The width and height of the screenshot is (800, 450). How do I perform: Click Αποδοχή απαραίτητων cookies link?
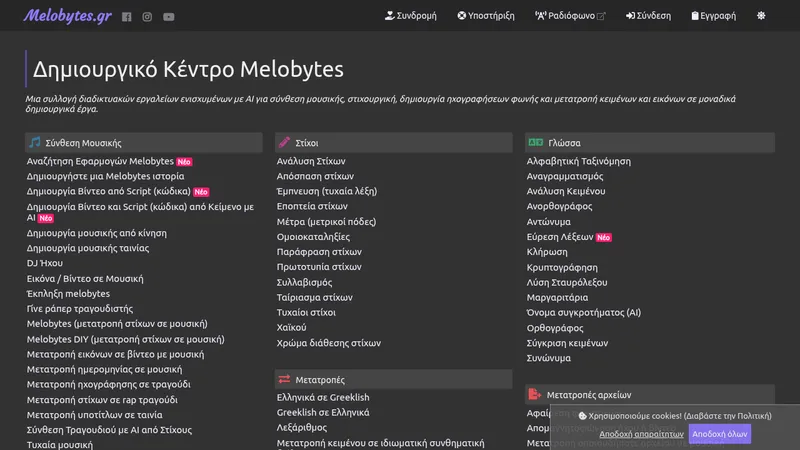point(641,434)
